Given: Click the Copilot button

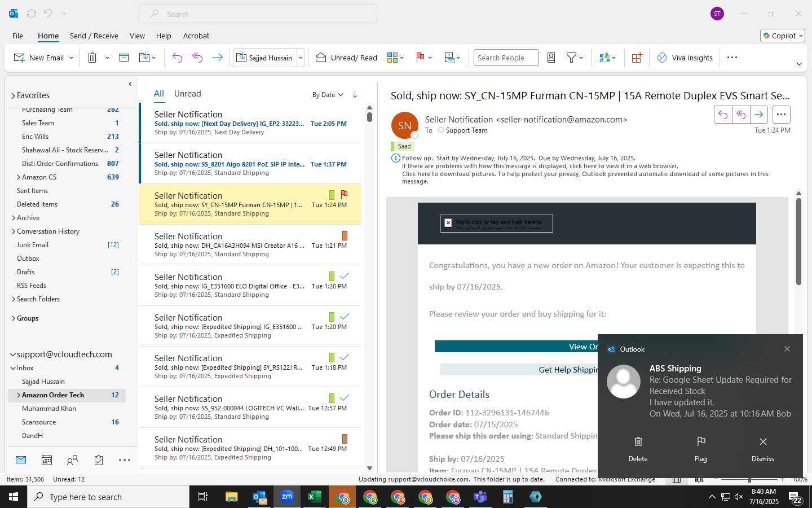Looking at the screenshot, I should (x=782, y=36).
